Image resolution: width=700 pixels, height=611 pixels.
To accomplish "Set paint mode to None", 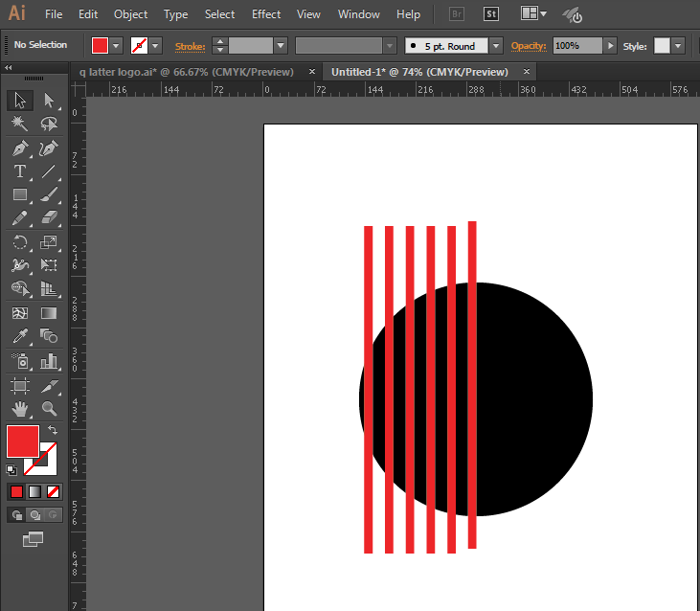I will point(54,491).
